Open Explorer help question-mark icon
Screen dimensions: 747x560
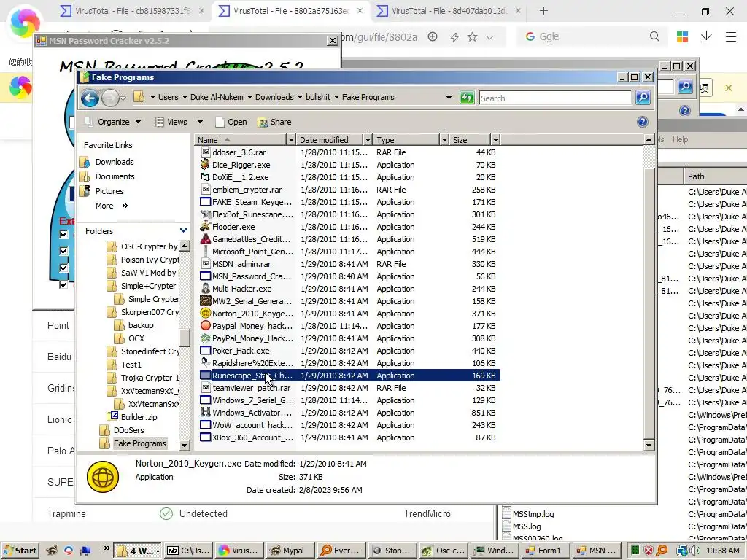coord(642,122)
